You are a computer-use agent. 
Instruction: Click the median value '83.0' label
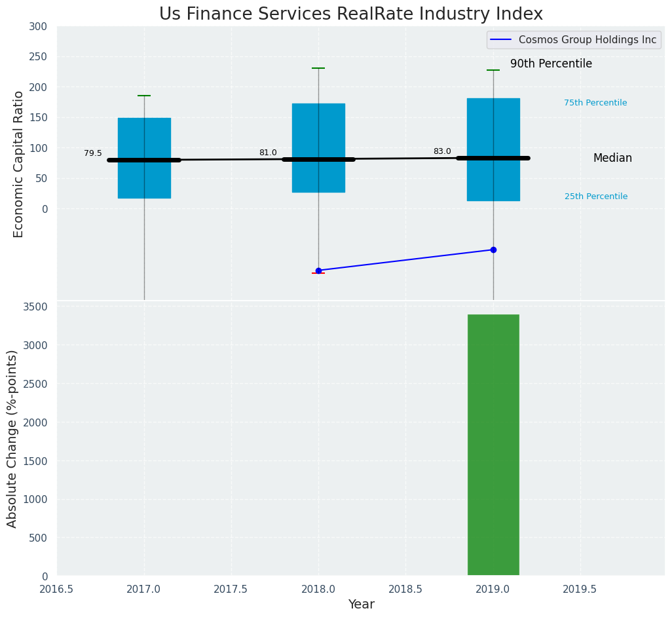(442, 151)
